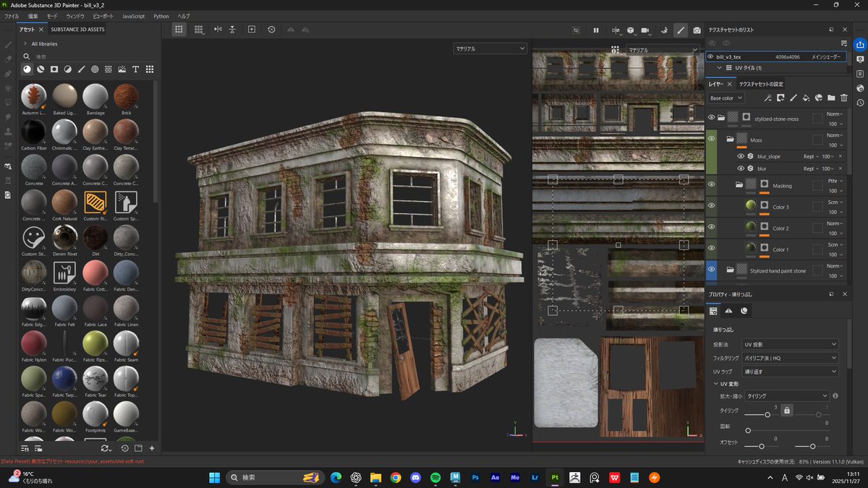The image size is (868, 488).
Task: Switch to the SUBSTANCE 3D ASSETS tab
Action: (77, 30)
